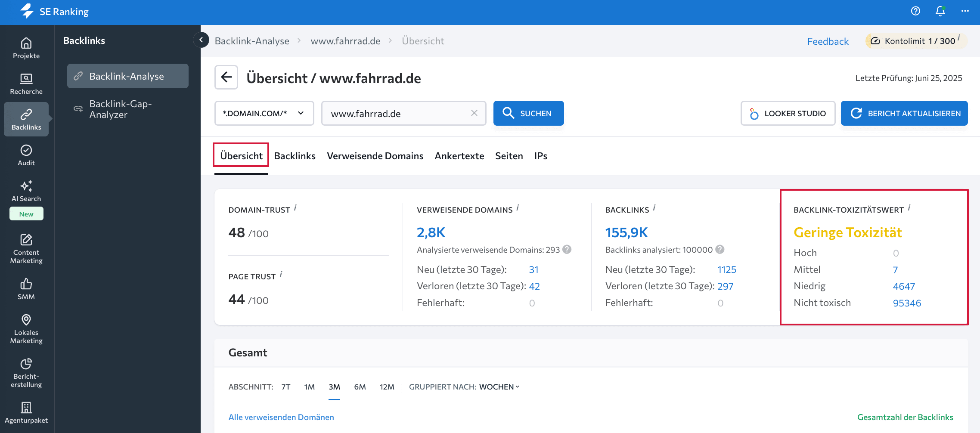Click the SE Ranking logo
This screenshot has width=980, height=433.
point(54,12)
